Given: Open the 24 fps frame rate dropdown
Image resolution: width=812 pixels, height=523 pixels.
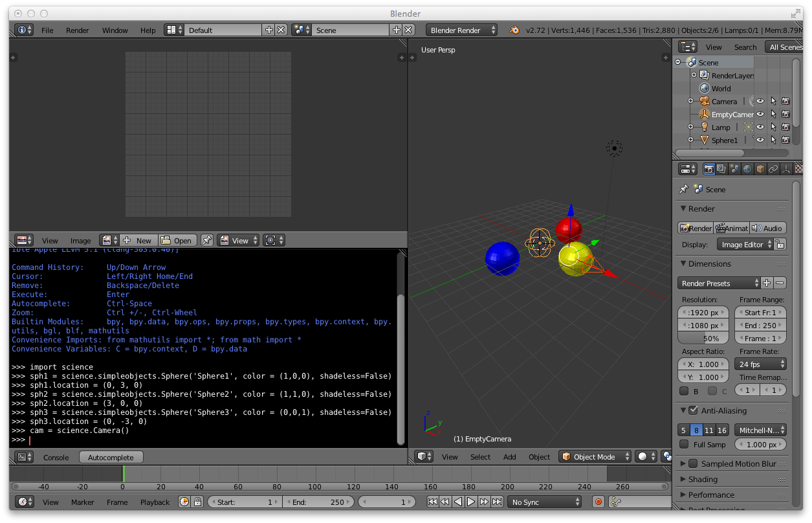Looking at the screenshot, I should [x=760, y=364].
